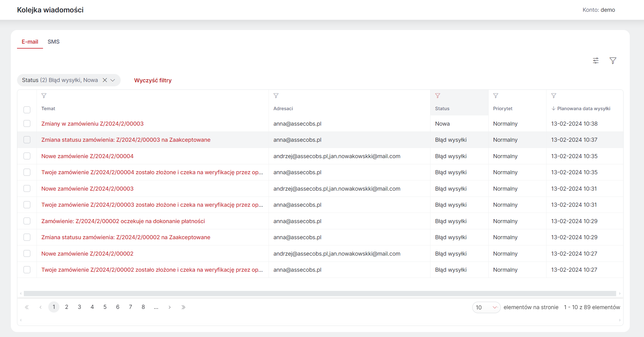Open the column settings sliders icon
The image size is (644, 337).
(596, 61)
